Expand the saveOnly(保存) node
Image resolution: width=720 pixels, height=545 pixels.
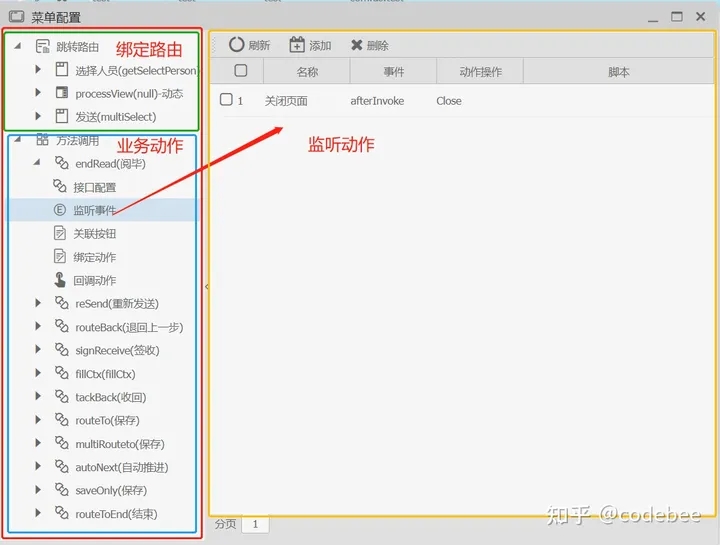38,489
